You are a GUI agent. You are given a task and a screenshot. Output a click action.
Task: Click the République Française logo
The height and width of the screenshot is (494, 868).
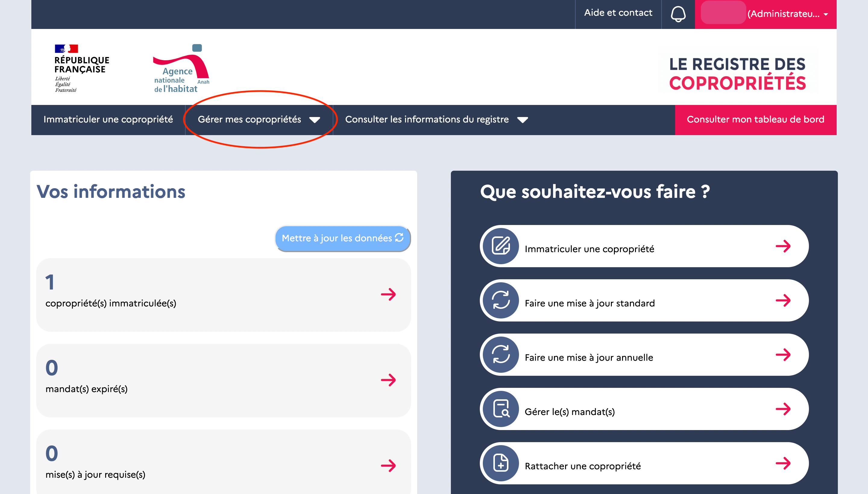click(x=82, y=68)
